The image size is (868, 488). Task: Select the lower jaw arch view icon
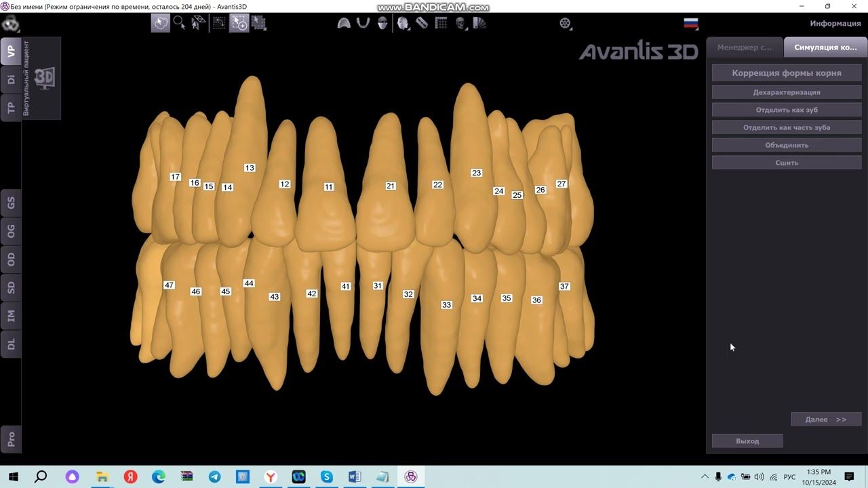363,23
